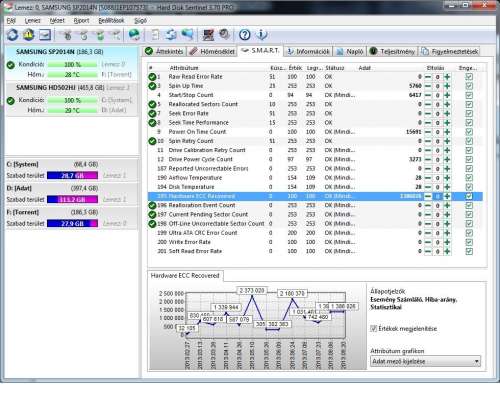Toggle enable checkbox for Hardware ECC Recovered
This screenshot has height=394, width=500.
point(469,196)
